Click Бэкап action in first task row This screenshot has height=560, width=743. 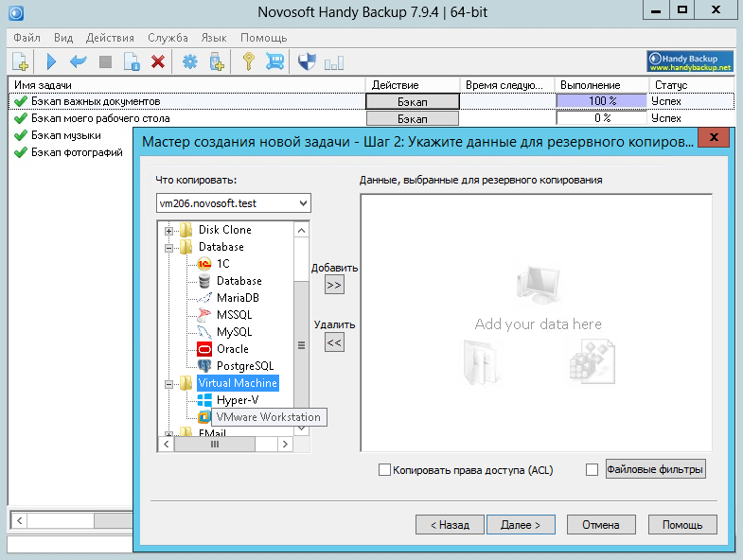413,101
